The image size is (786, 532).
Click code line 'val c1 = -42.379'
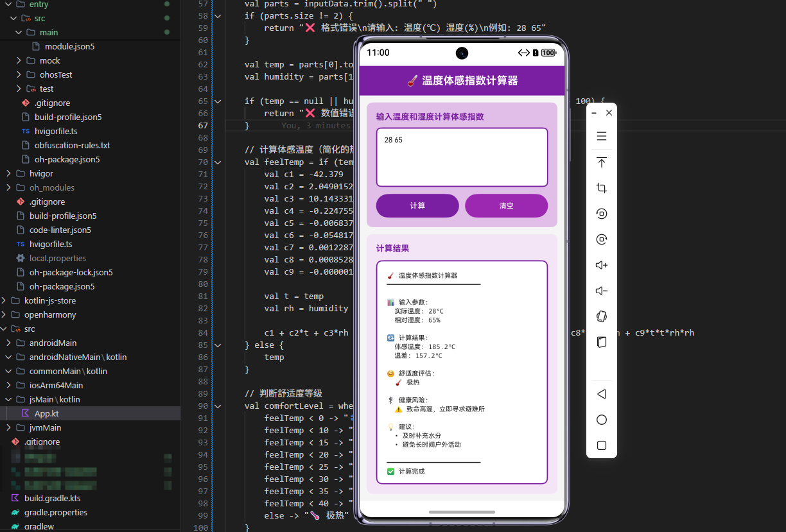[304, 175]
